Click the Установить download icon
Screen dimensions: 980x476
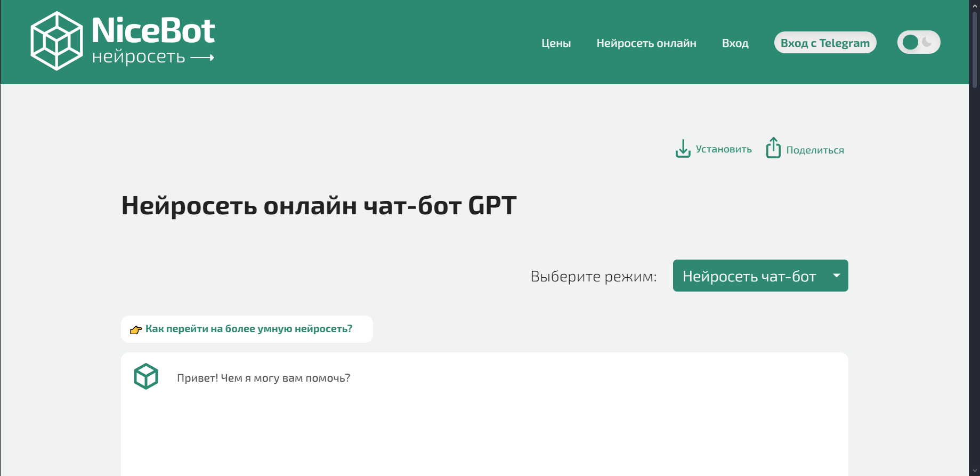pos(683,149)
